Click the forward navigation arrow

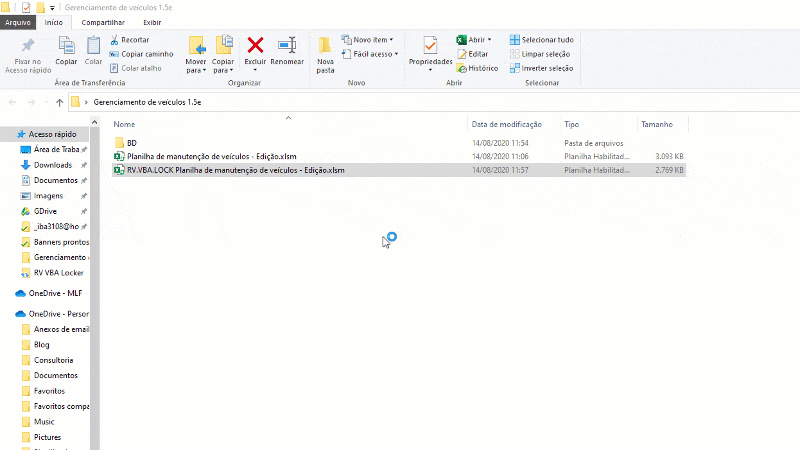coord(31,103)
